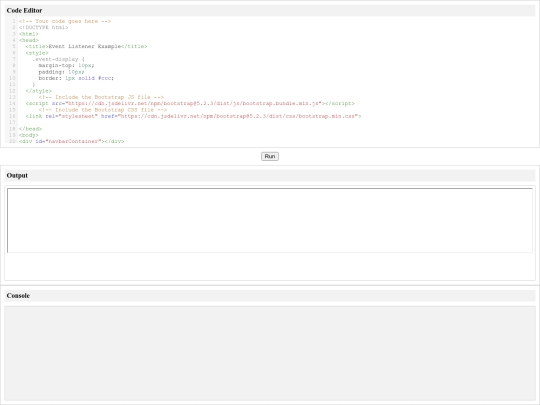Screen dimensions: 540x405
Task: Click the 'Code Editor' heading
Action: tap(24, 10)
